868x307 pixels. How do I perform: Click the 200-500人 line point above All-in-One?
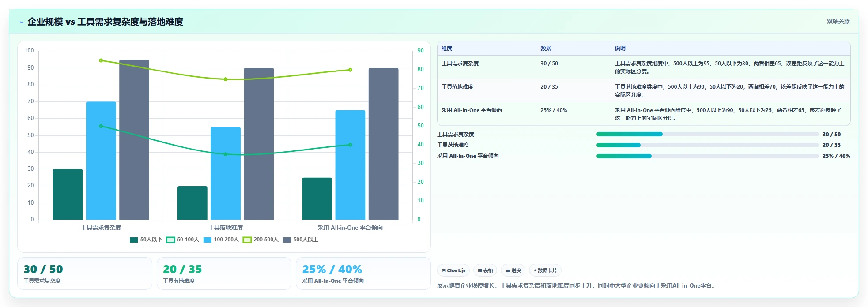pos(350,70)
